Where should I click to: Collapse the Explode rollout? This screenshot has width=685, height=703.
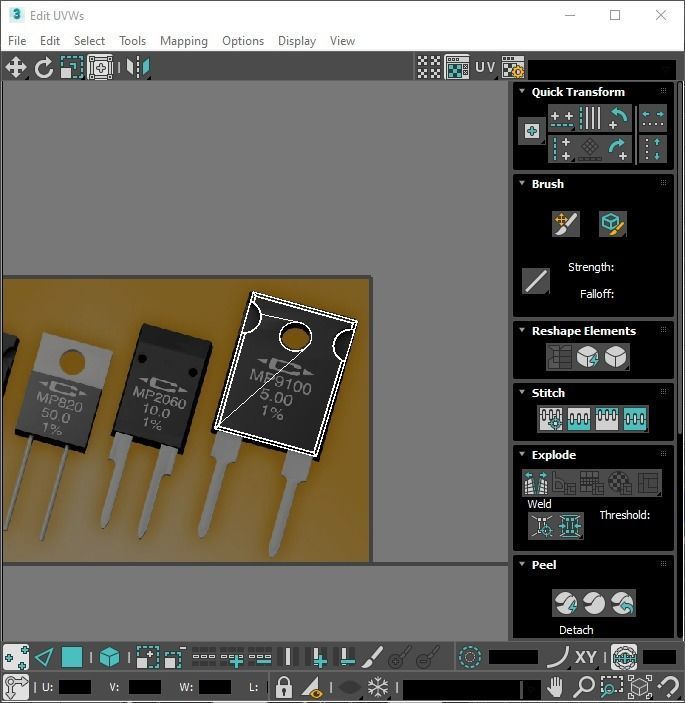click(522, 454)
